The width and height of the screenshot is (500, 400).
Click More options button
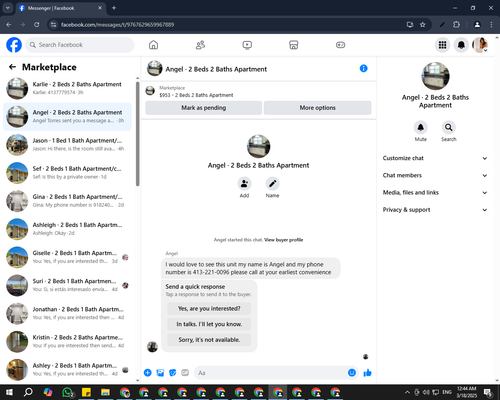(317, 108)
